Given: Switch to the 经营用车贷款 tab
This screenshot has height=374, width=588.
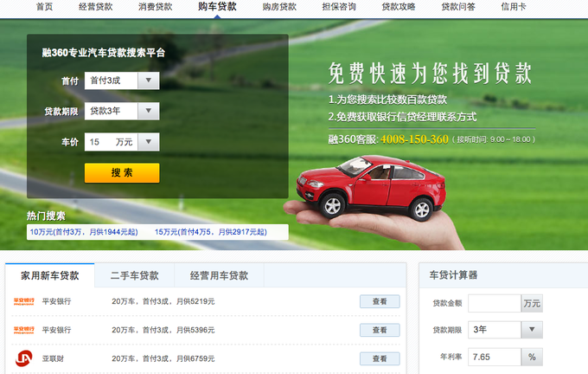Looking at the screenshot, I should click(219, 275).
